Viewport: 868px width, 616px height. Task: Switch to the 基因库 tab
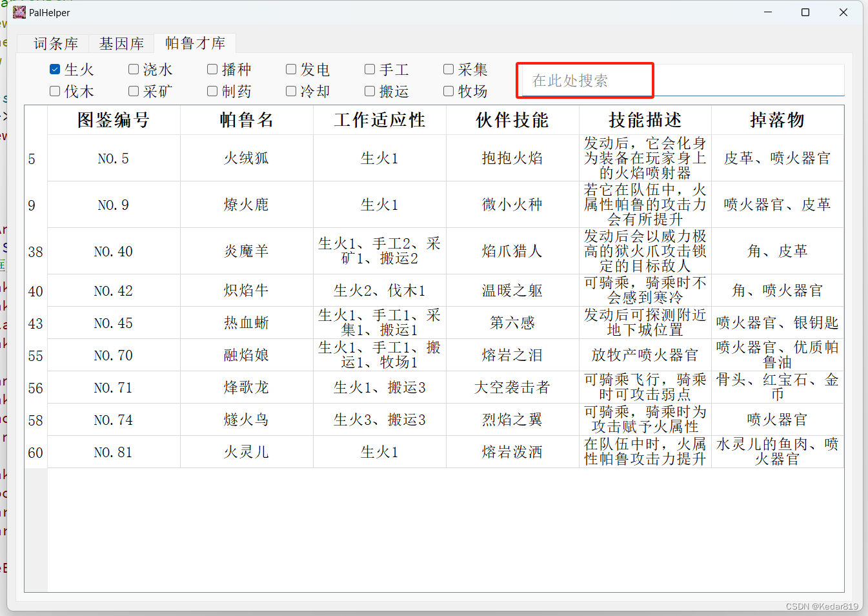(x=121, y=43)
